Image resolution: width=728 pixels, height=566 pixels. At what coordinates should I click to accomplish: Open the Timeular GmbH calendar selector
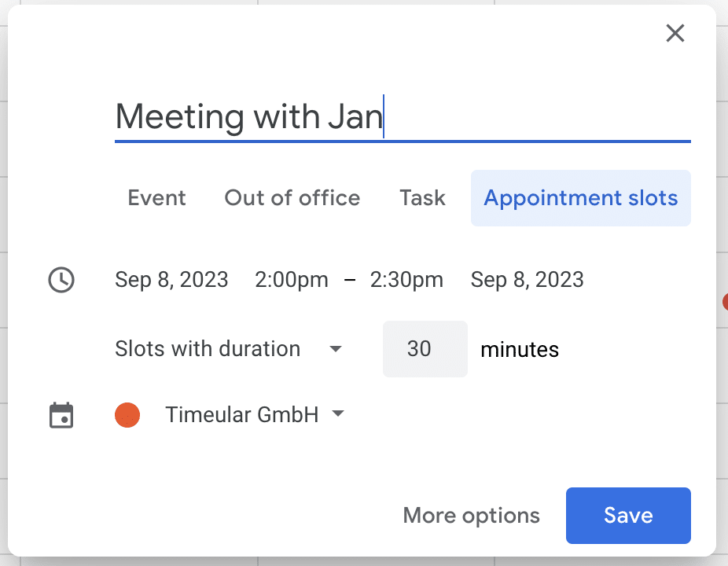click(242, 415)
